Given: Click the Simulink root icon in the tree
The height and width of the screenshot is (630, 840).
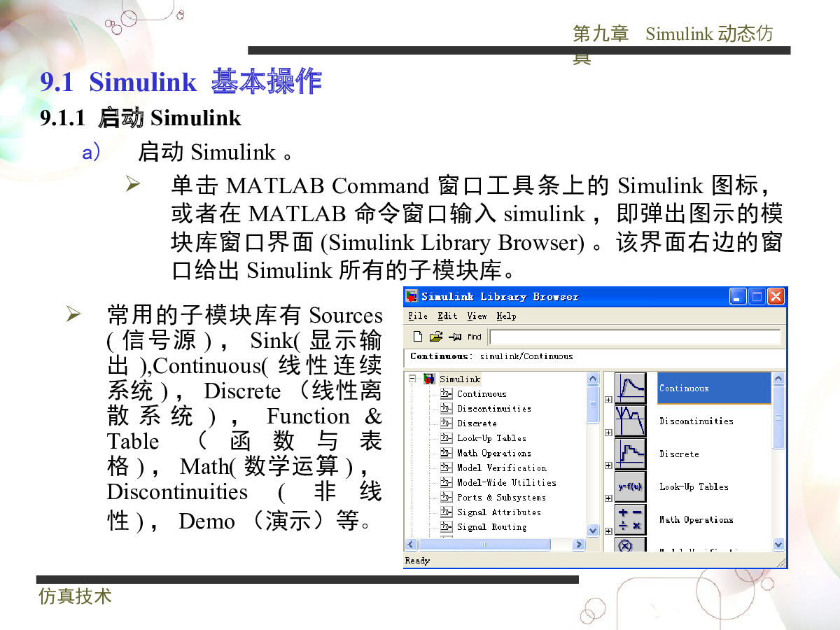Looking at the screenshot, I should pyautogui.click(x=429, y=379).
